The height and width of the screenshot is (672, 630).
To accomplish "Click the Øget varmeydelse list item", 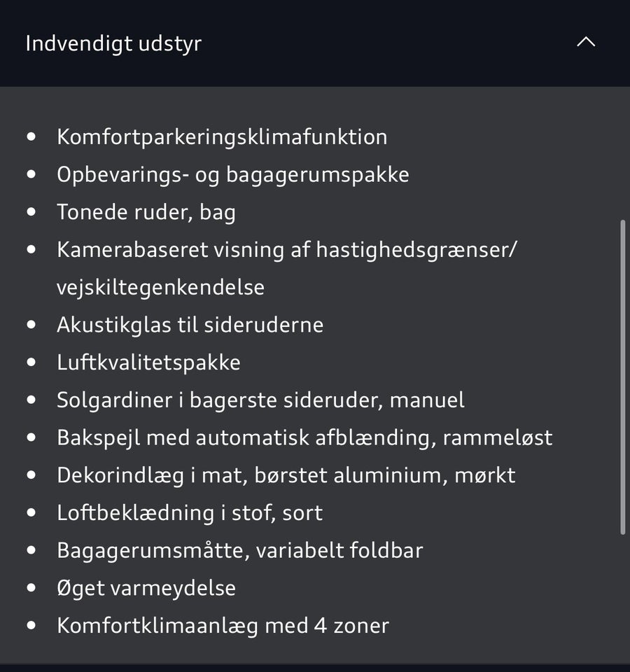I will click(x=146, y=588).
